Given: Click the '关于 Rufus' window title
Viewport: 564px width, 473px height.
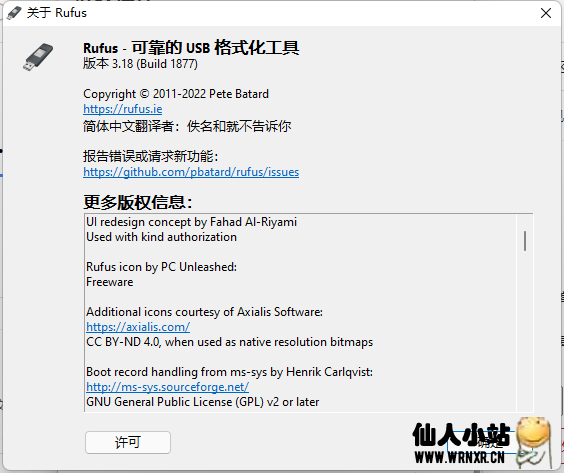Looking at the screenshot, I should pyautogui.click(x=56, y=13).
